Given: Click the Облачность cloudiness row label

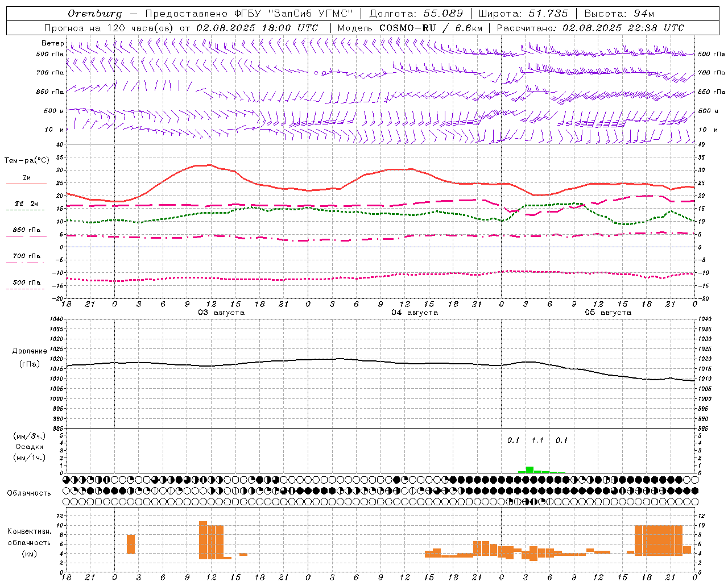Looking at the screenshot, I should [x=29, y=493].
